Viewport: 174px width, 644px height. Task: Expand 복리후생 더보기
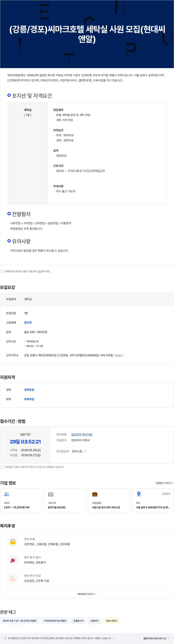click(87, 594)
